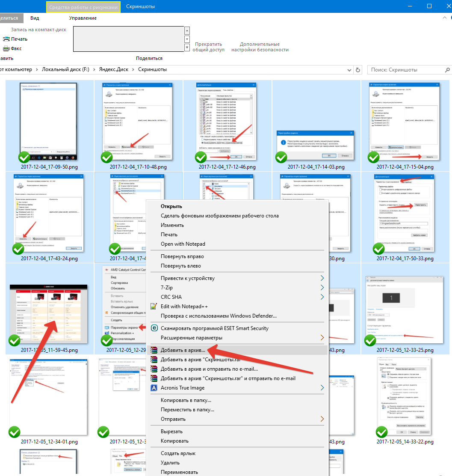Click Запись на компакт-диск
Screen dimensions: 452x476
point(38,30)
